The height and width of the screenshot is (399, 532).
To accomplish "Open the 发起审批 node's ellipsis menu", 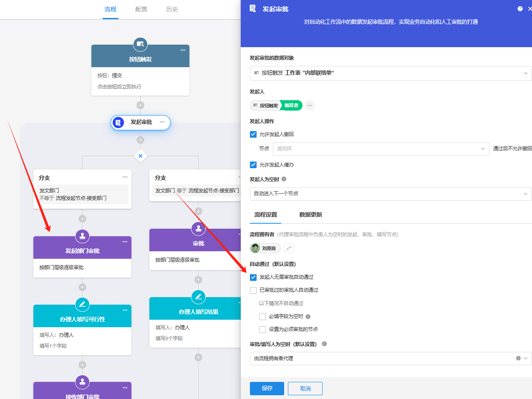I will [x=162, y=122].
